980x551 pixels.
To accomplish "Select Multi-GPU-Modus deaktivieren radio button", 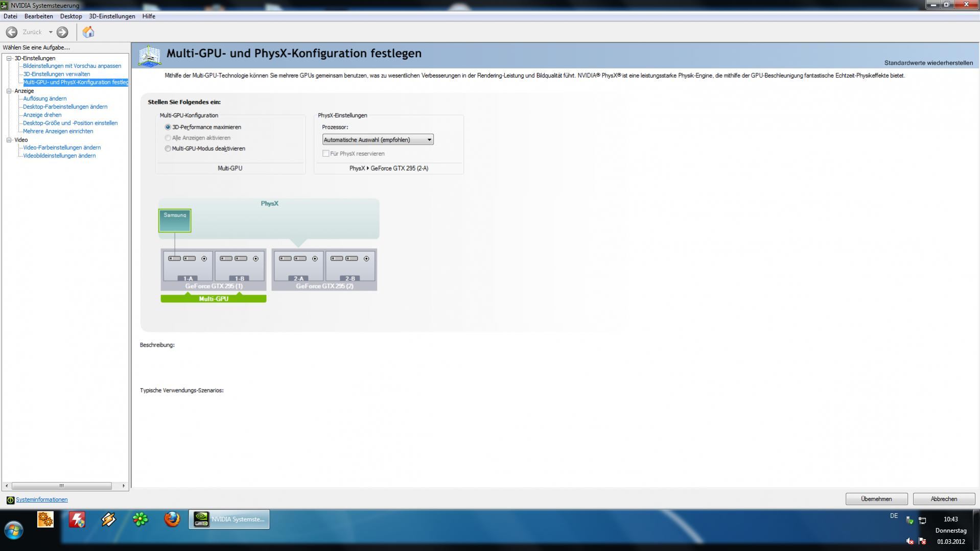I will 168,149.
